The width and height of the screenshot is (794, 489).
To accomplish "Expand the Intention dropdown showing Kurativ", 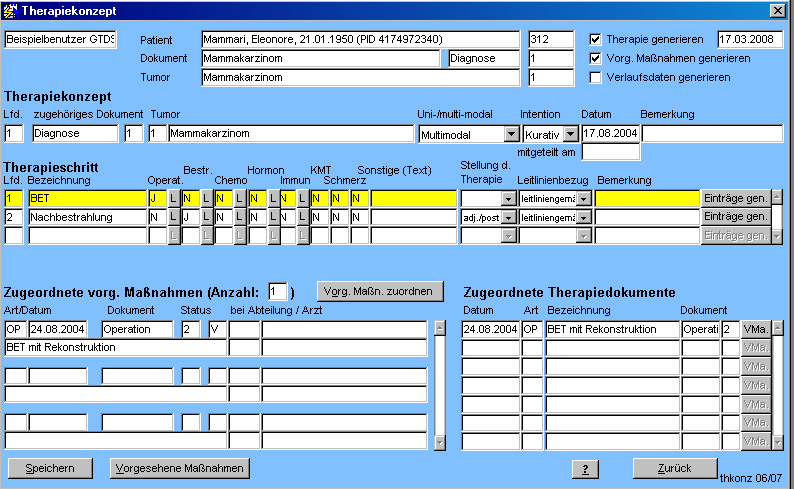I will [570, 133].
